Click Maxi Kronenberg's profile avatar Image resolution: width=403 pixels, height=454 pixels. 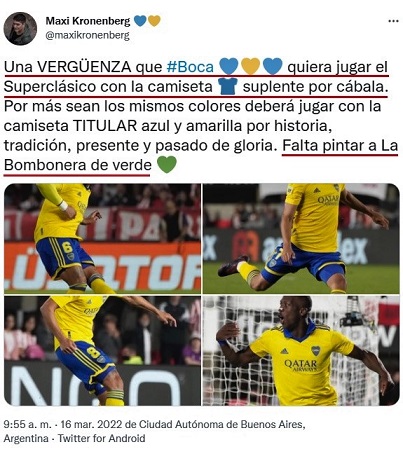20,29
